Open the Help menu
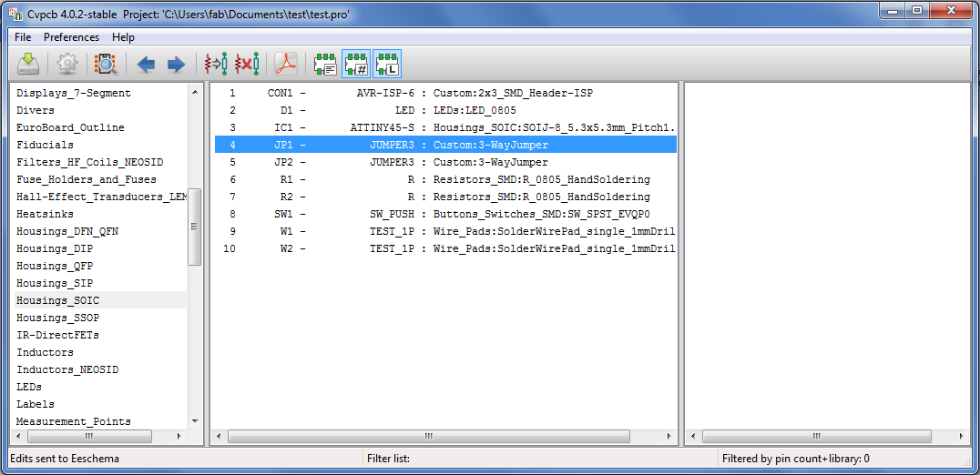980x475 pixels. pos(123,36)
